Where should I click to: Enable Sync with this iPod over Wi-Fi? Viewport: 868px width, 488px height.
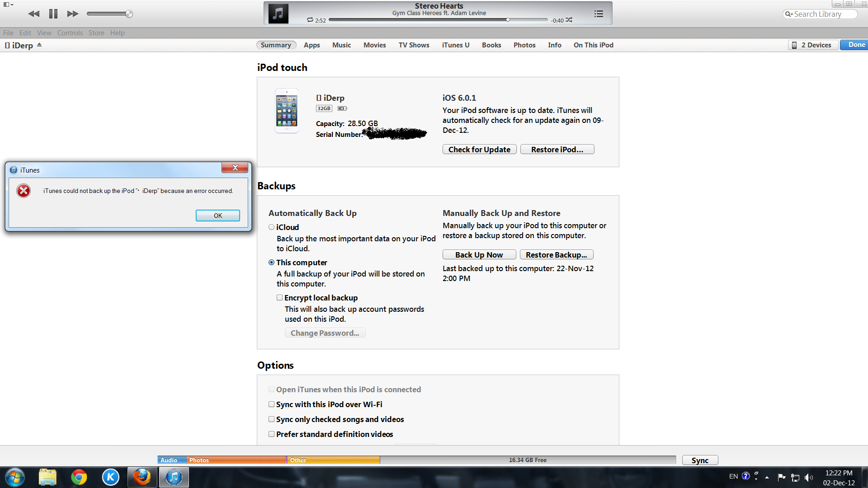click(272, 404)
